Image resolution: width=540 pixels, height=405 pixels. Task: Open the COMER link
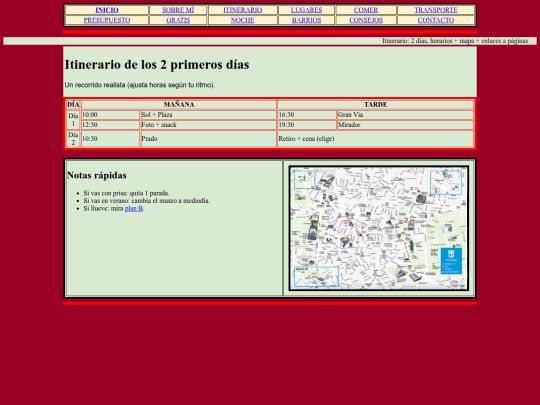(366, 10)
